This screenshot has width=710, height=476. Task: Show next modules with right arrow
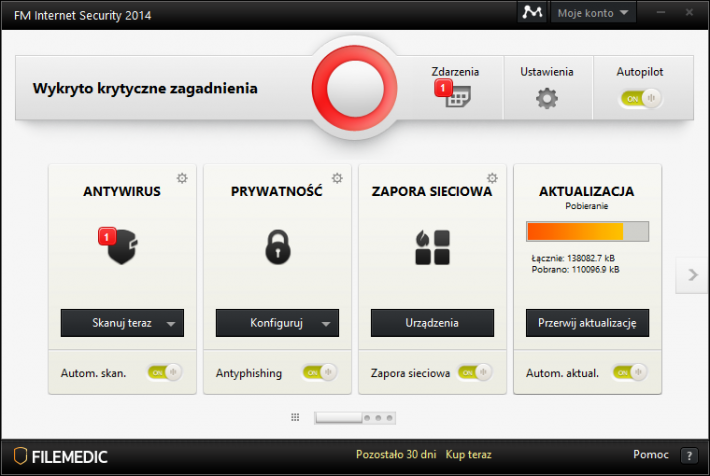coord(692,275)
